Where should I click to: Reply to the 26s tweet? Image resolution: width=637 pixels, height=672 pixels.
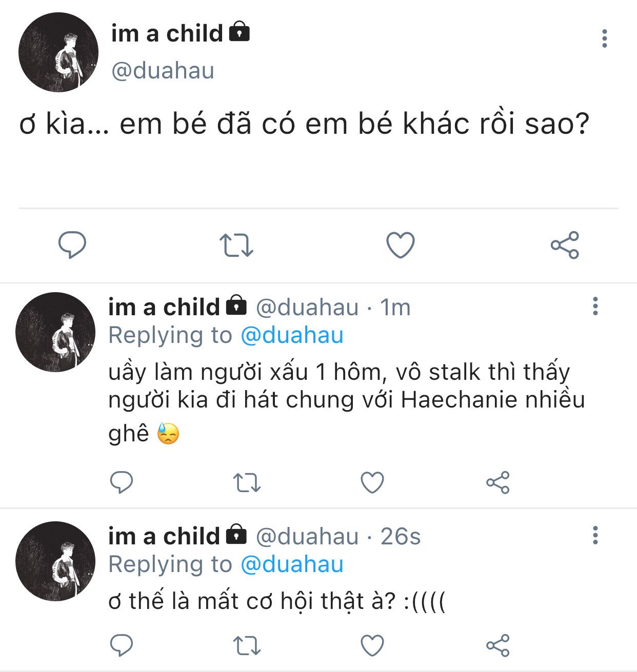point(122,645)
